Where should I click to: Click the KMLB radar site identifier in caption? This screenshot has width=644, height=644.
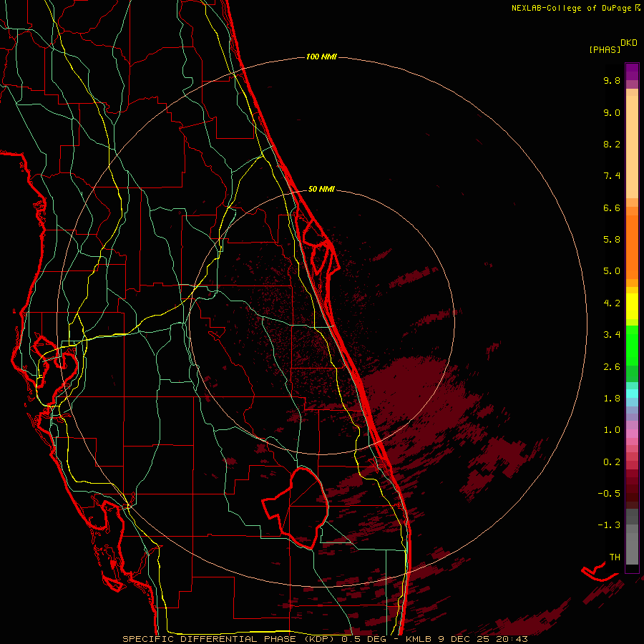419,639
